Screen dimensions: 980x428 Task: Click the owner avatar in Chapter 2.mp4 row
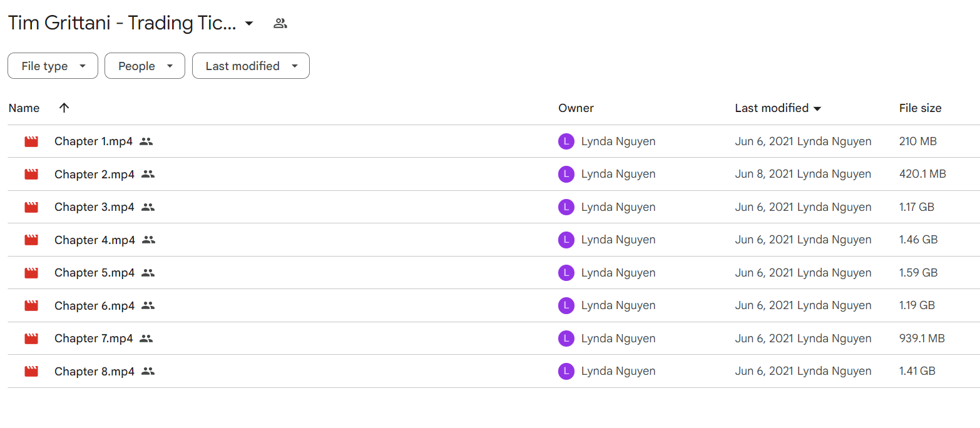[x=566, y=174]
